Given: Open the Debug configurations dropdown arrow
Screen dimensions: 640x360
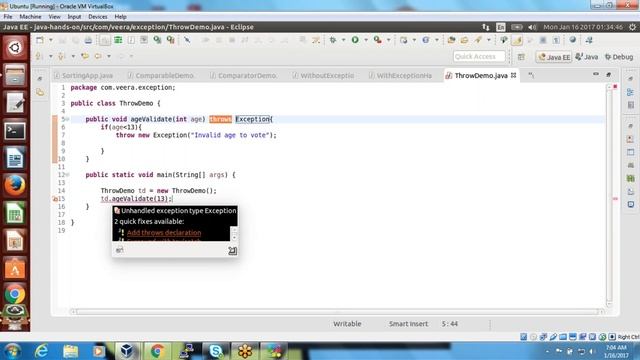Looking at the screenshot, I should coord(343,40).
